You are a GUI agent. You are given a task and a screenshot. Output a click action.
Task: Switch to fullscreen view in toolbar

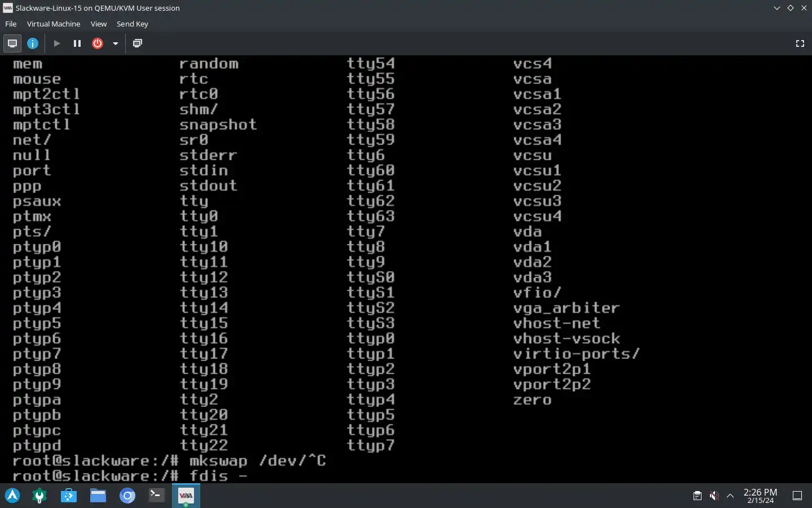click(x=800, y=43)
